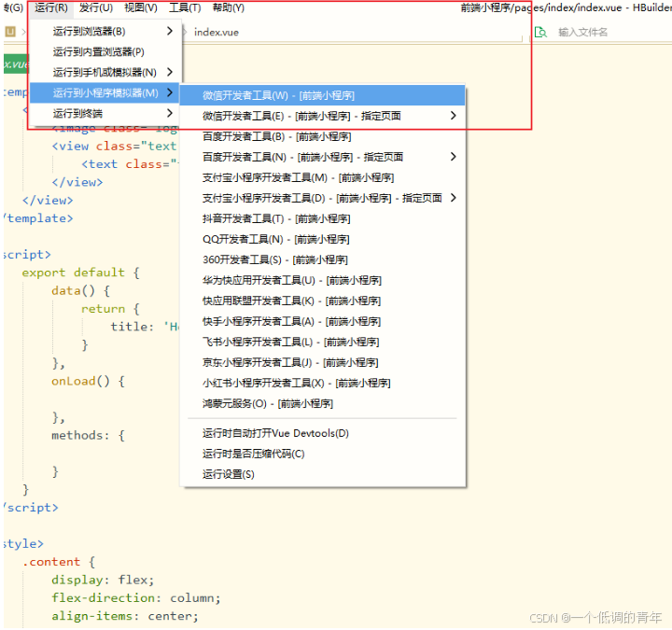Run with 京东小程序开发者工具(J)
672x630 pixels.
(322, 363)
